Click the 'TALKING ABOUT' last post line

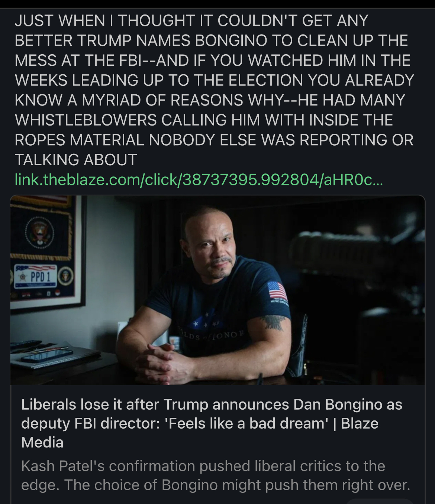[76, 160]
